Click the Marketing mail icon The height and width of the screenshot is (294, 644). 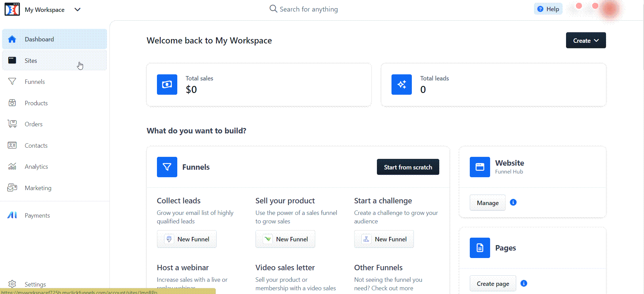coord(12,188)
